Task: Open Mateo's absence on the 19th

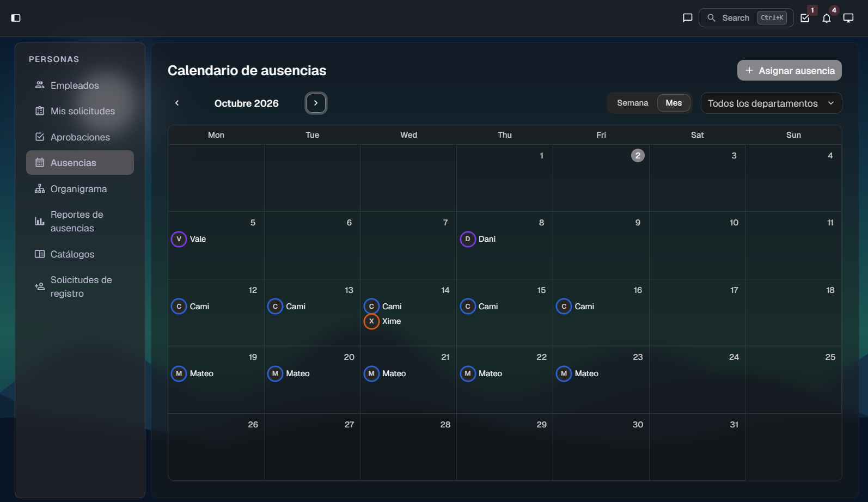Action: (192, 374)
